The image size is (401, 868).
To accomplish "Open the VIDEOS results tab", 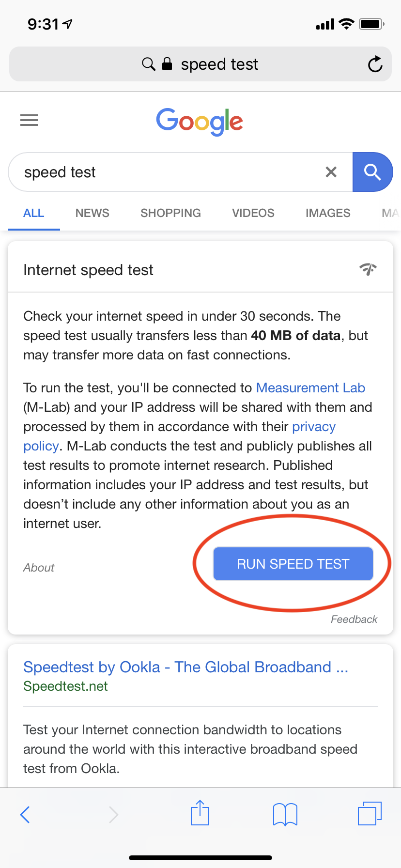I will (x=253, y=213).
